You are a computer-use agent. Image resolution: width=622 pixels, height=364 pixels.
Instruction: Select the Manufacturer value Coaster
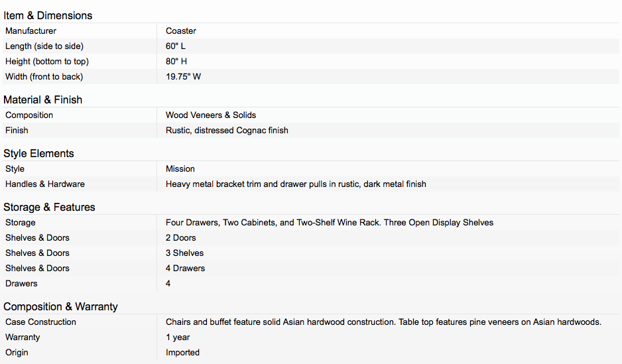click(181, 31)
